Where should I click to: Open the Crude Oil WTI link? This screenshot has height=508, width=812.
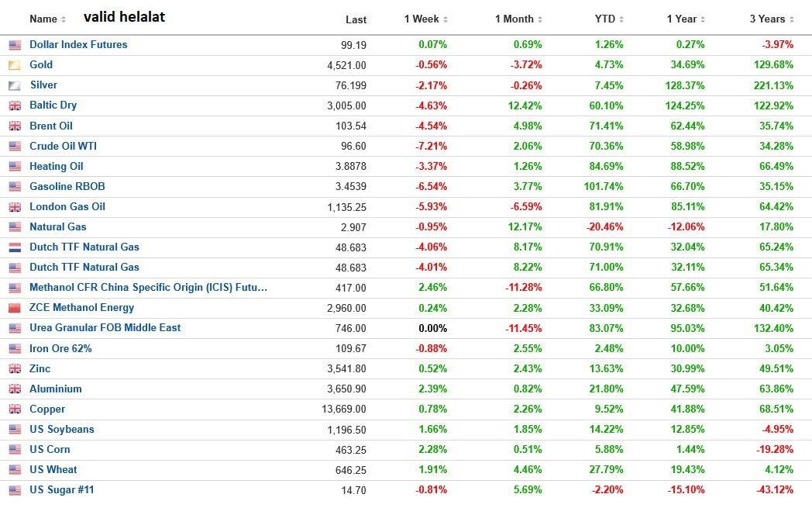tap(64, 146)
